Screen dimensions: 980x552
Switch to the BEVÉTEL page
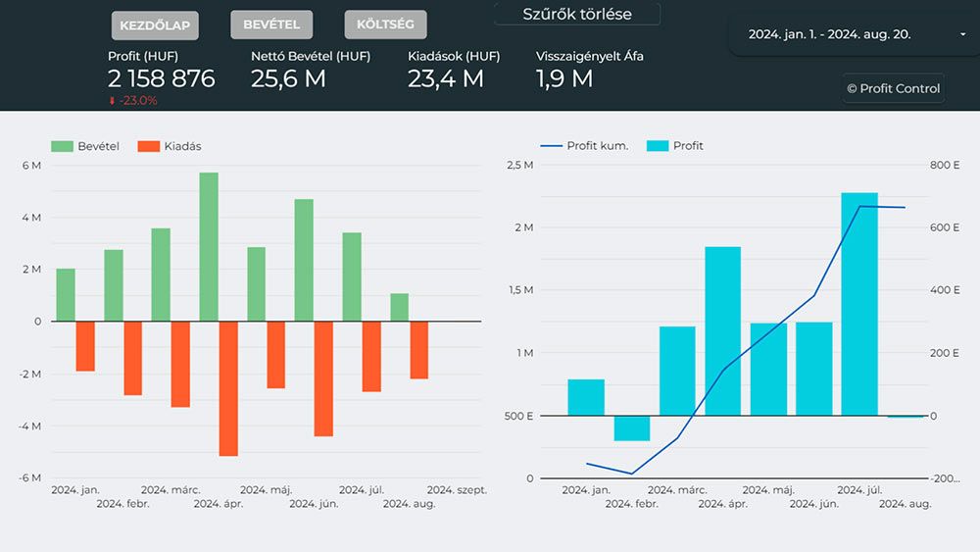click(x=271, y=25)
